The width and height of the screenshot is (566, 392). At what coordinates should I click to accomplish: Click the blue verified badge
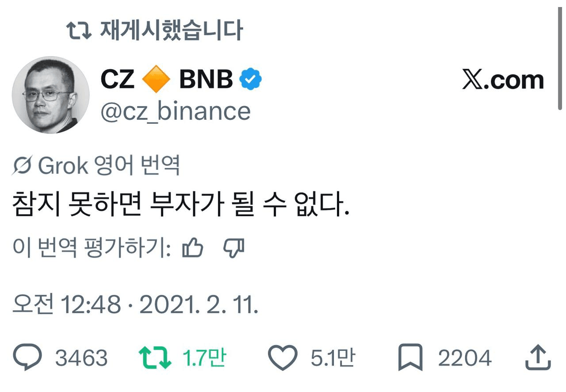[251, 80]
